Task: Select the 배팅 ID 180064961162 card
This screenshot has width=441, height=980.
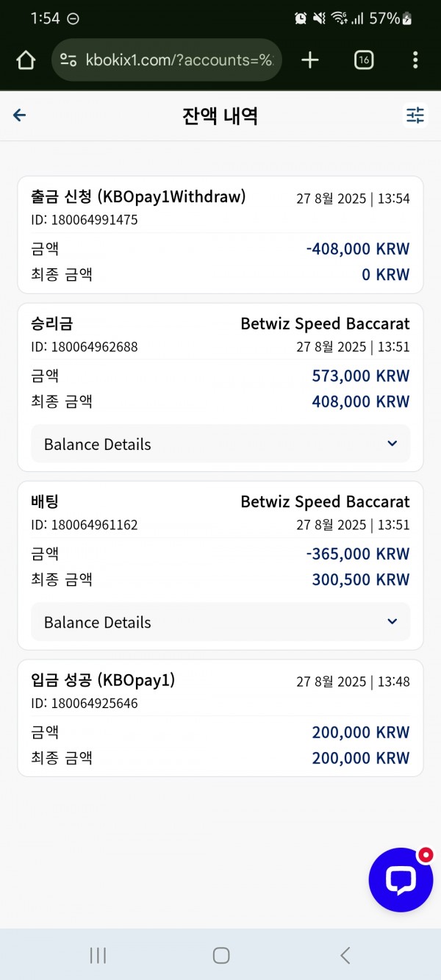Action: [x=220, y=565]
